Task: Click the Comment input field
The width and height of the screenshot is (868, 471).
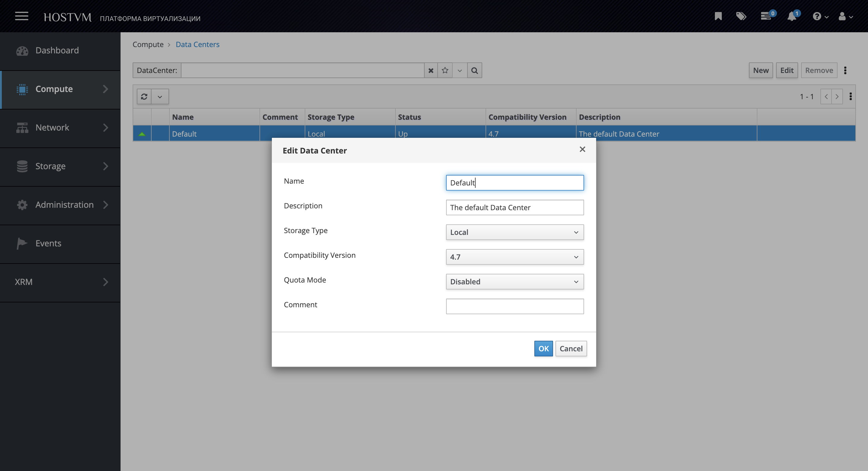Action: (x=514, y=306)
